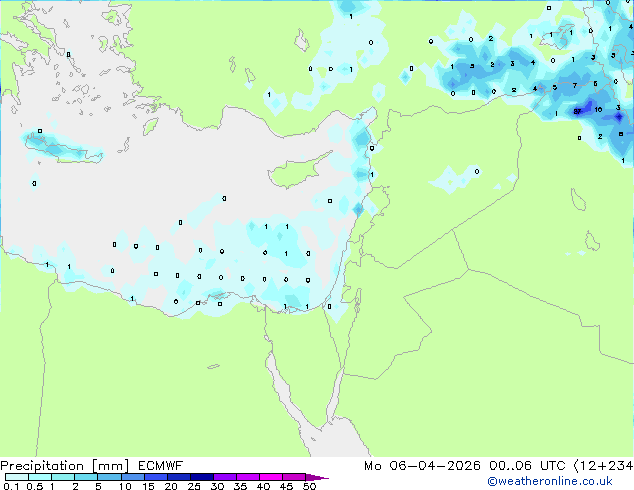Screen dimensions: 634x490
Task: Click the '10' precipitation value beside 27
Action: click(x=598, y=110)
